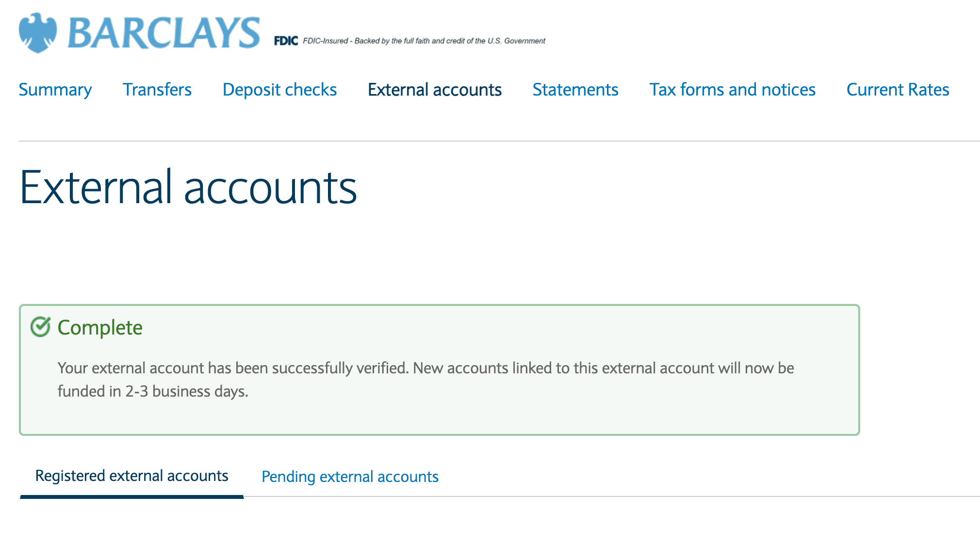View Statements page
Image resolution: width=980 pixels, height=543 pixels.
[575, 90]
